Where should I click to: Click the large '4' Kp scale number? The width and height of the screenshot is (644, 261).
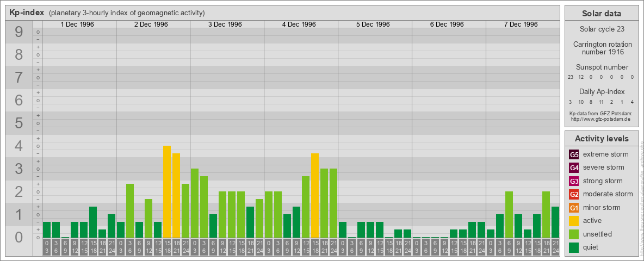click(18, 146)
